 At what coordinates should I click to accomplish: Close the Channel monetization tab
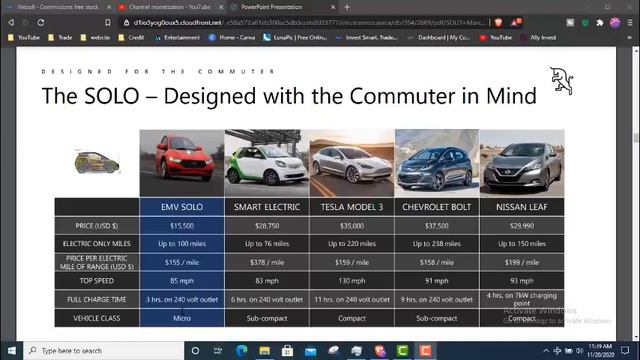pyautogui.click(x=221, y=7)
